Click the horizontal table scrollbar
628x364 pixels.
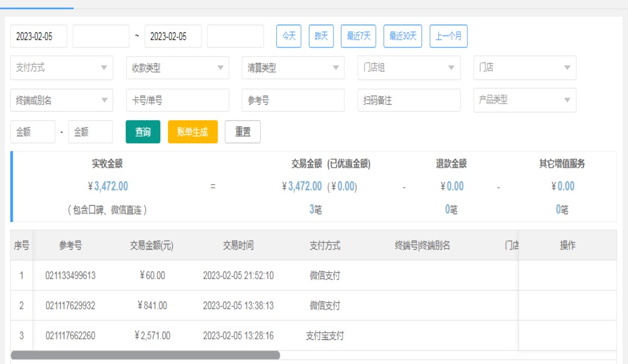coord(145,356)
